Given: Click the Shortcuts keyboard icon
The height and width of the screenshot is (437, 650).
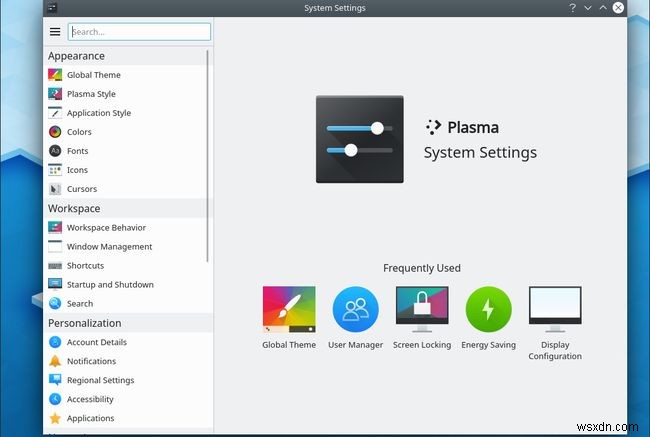Looking at the screenshot, I should click(x=55, y=266).
